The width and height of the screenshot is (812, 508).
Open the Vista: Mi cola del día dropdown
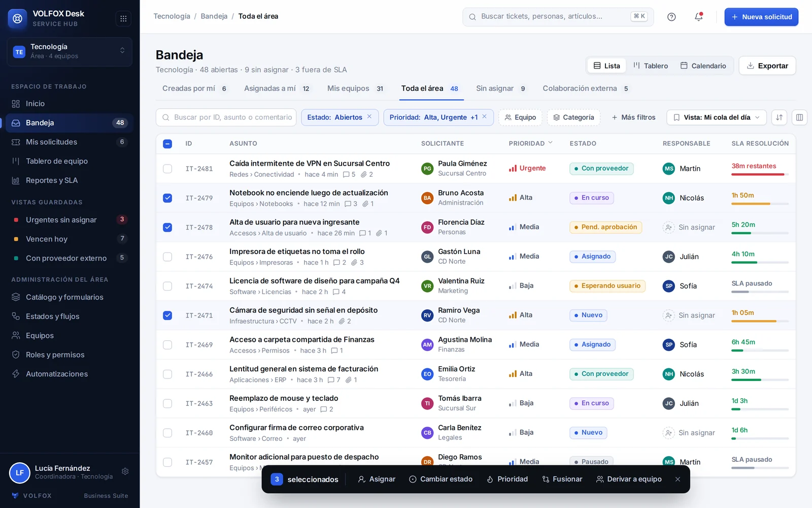pyautogui.click(x=716, y=117)
